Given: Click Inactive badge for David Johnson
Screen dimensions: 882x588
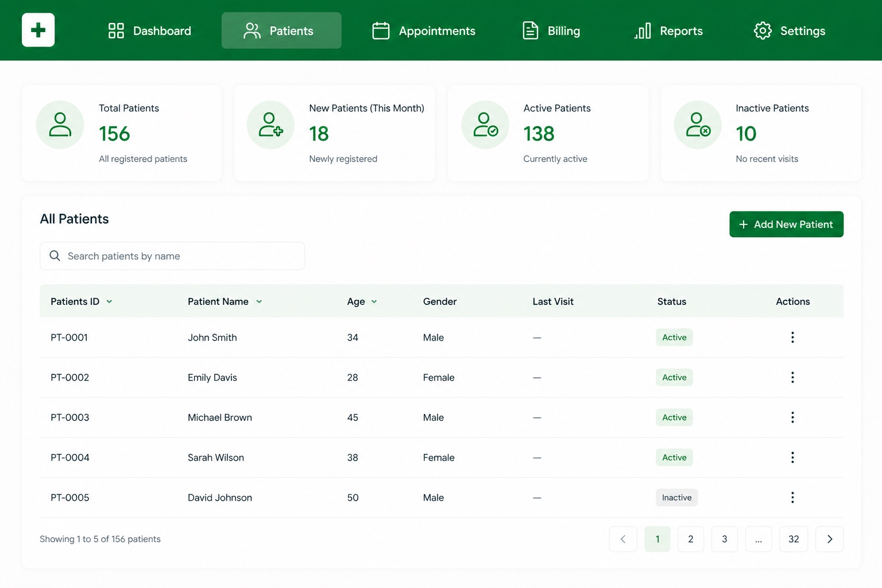Looking at the screenshot, I should pos(677,497).
